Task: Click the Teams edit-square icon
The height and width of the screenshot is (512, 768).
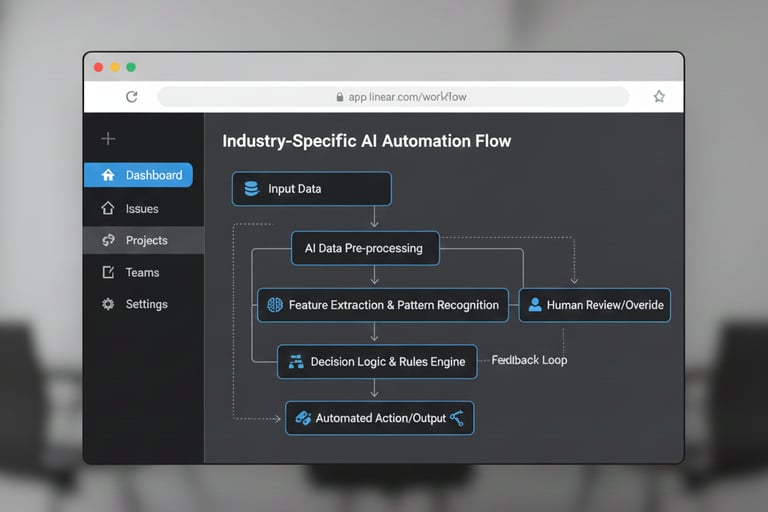Action: click(108, 272)
